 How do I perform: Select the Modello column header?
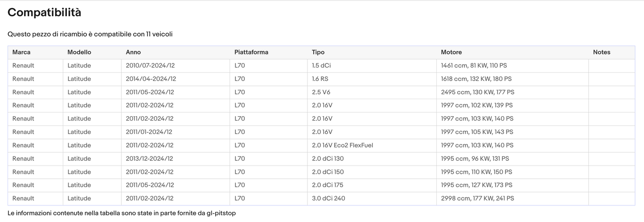click(x=79, y=52)
